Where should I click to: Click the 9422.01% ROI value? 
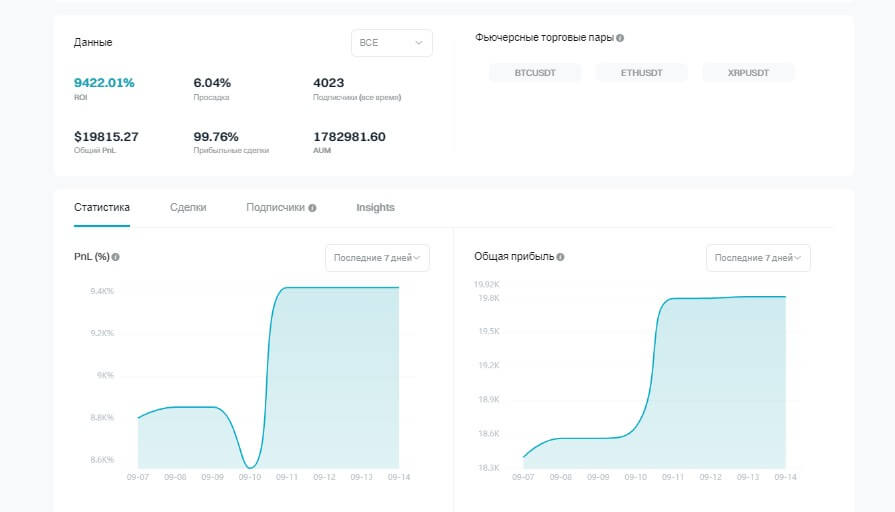(x=104, y=82)
